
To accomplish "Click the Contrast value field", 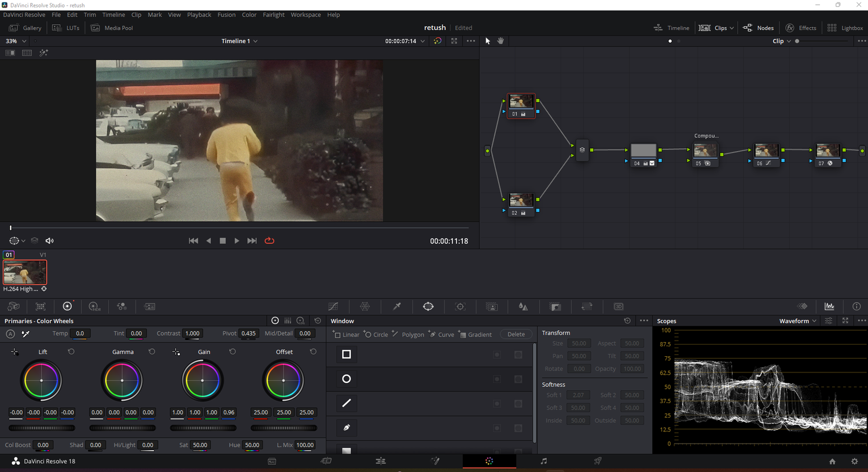I will point(192,334).
